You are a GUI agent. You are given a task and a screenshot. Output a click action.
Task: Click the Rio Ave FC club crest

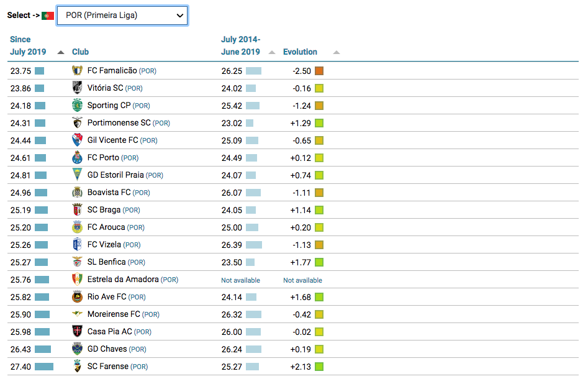pos(77,297)
